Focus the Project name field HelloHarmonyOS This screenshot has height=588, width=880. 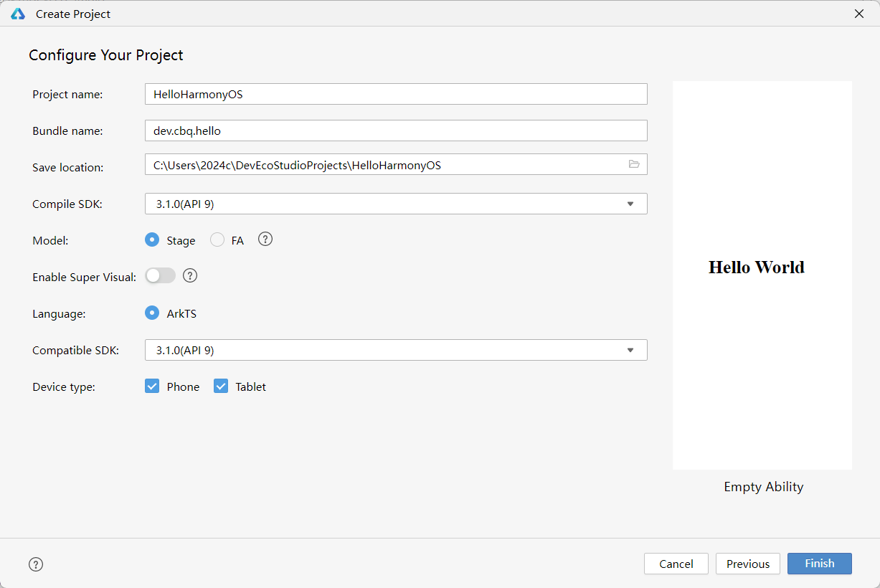tap(396, 94)
